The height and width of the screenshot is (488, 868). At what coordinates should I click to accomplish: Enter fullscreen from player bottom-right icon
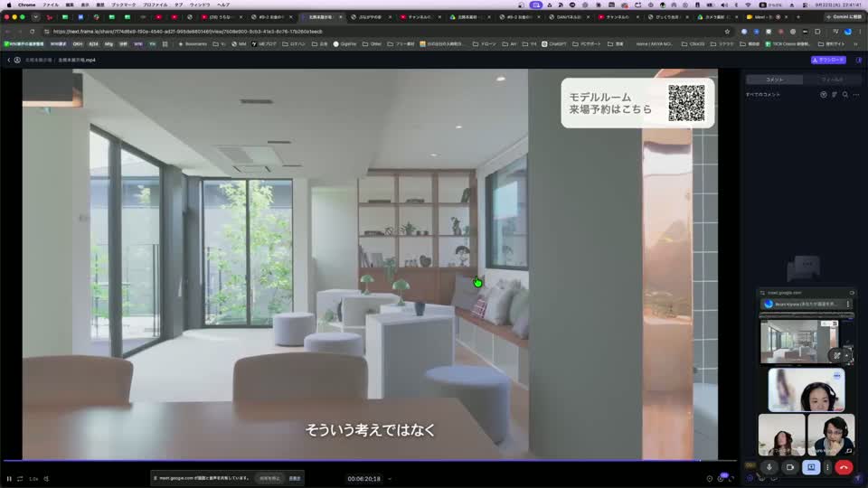click(x=731, y=479)
